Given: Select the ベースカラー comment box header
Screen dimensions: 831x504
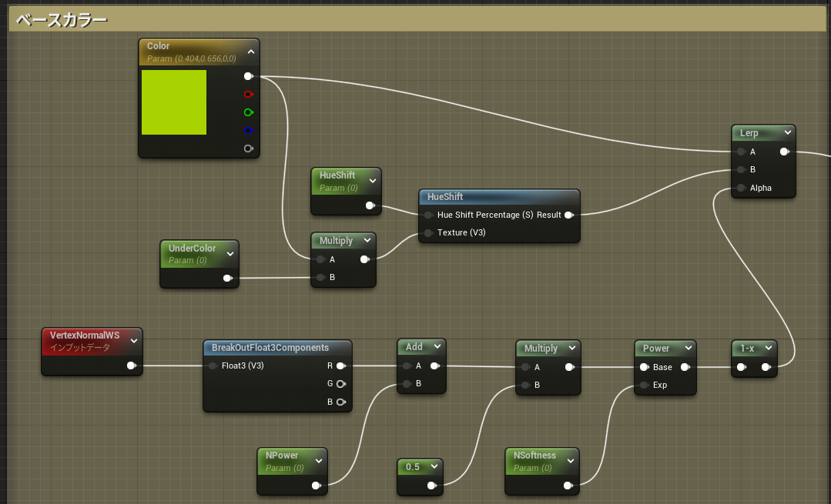Looking at the screenshot, I should click(x=417, y=19).
